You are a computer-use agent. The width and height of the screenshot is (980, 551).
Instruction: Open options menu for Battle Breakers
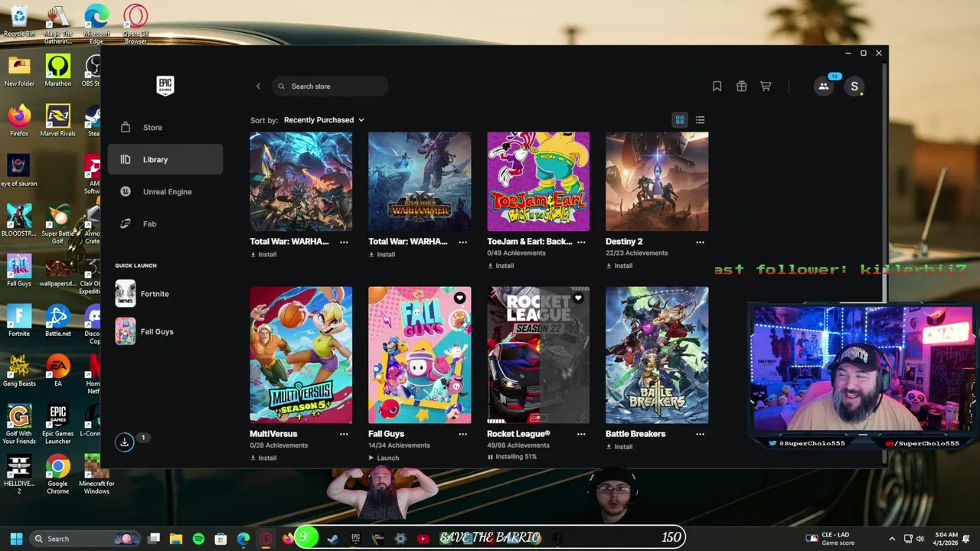(x=700, y=434)
